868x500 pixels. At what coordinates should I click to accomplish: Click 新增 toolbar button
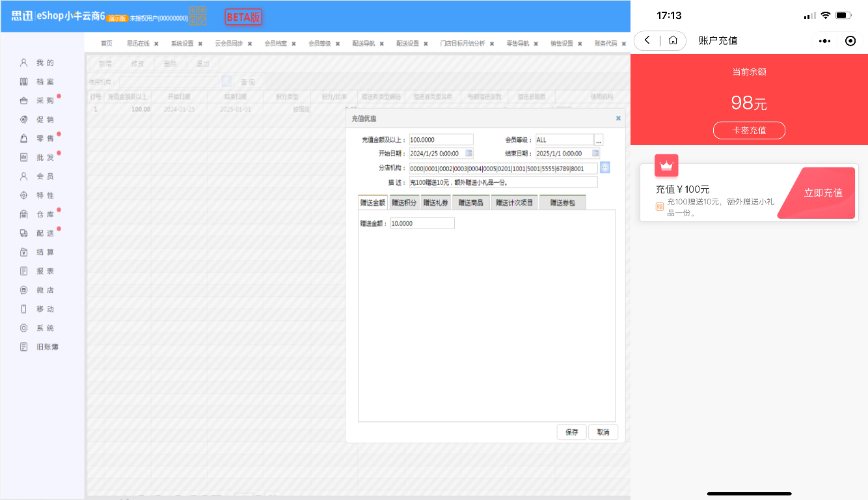[x=105, y=64]
